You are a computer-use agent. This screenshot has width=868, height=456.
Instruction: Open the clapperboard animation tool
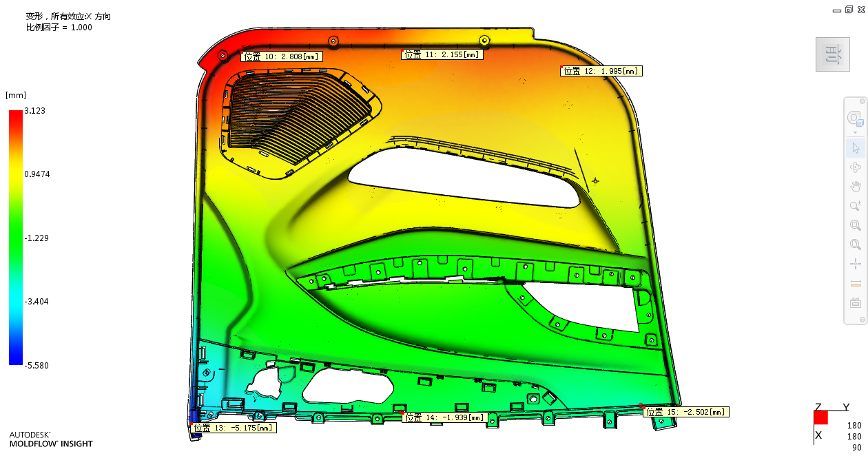[x=856, y=302]
